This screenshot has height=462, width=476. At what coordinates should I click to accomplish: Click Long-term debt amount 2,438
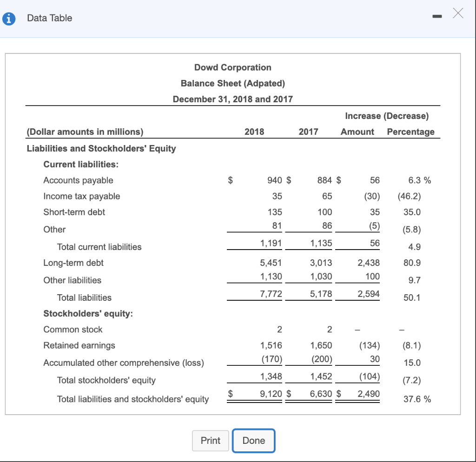coord(369,263)
